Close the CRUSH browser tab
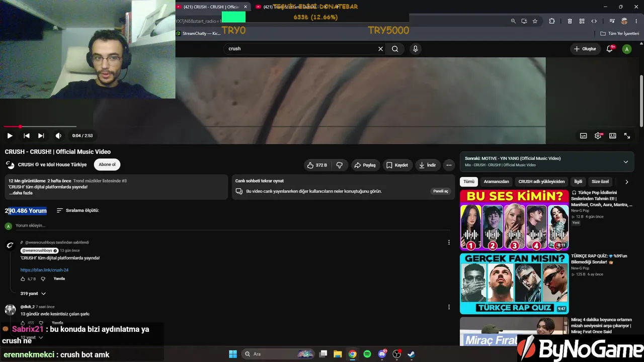 (x=246, y=7)
